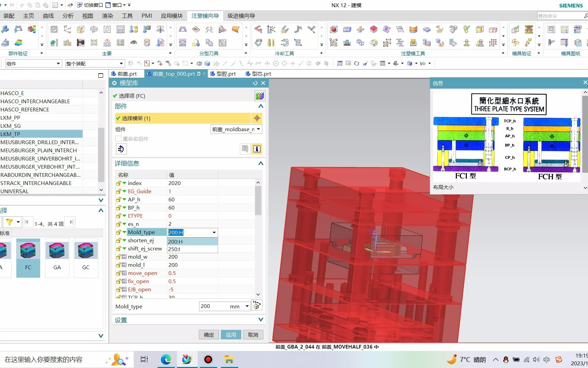This screenshot has width=588, height=368.
Task: Toggle lock icon for mold_l row
Action: pos(119,265)
